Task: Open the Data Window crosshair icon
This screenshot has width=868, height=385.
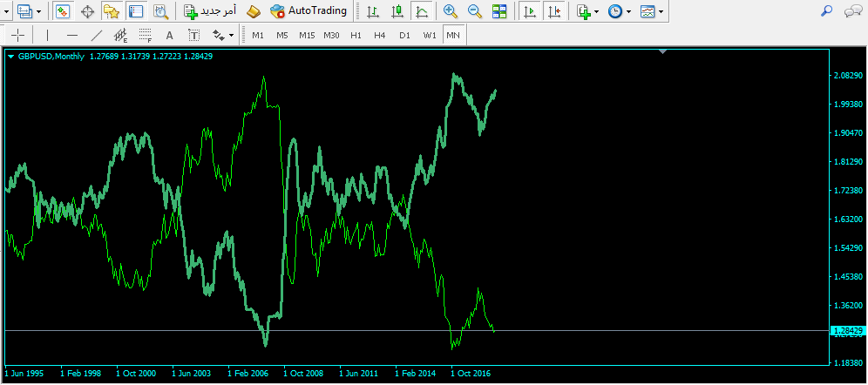Action: click(x=87, y=11)
